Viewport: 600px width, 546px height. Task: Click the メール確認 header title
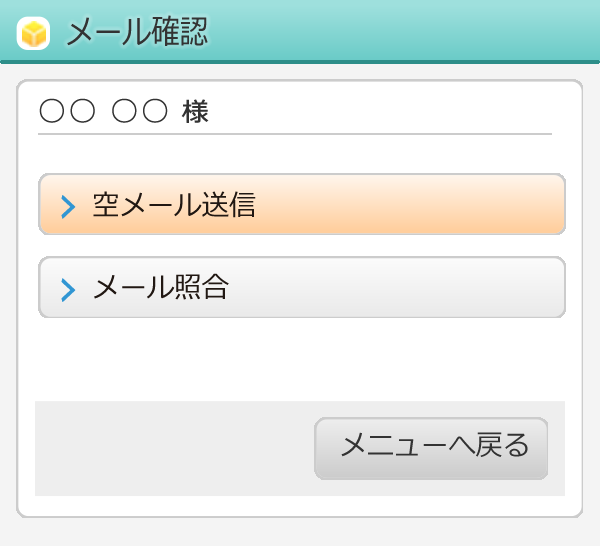(x=137, y=32)
